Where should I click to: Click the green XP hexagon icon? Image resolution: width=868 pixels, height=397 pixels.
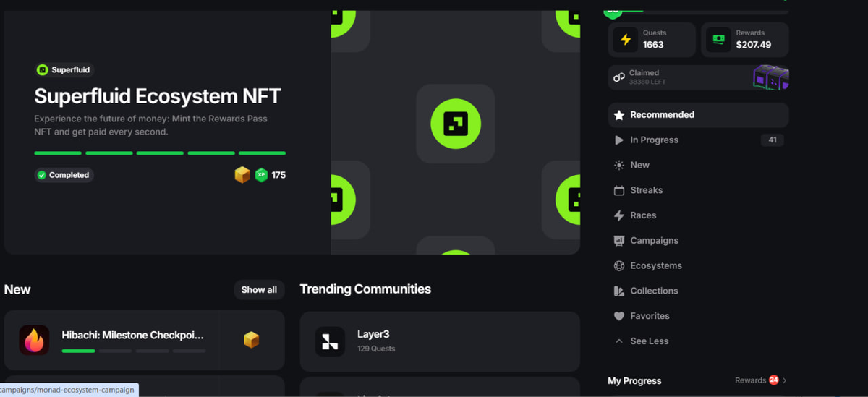coord(261,175)
